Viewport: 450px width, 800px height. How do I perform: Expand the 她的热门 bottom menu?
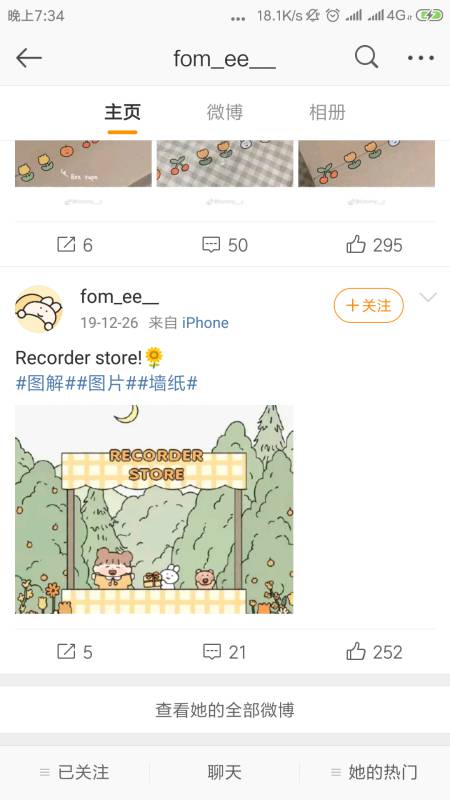374,772
